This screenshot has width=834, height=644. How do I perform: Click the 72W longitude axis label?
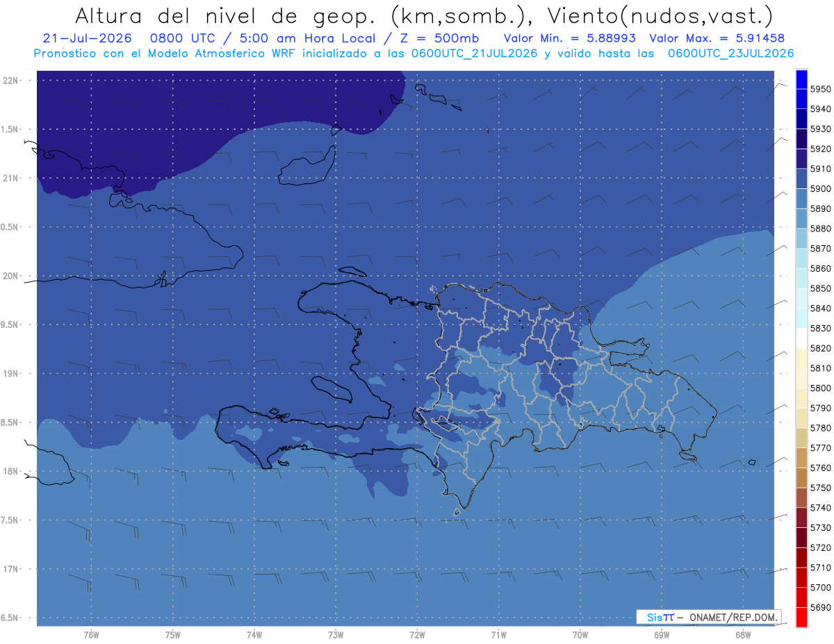(x=417, y=634)
